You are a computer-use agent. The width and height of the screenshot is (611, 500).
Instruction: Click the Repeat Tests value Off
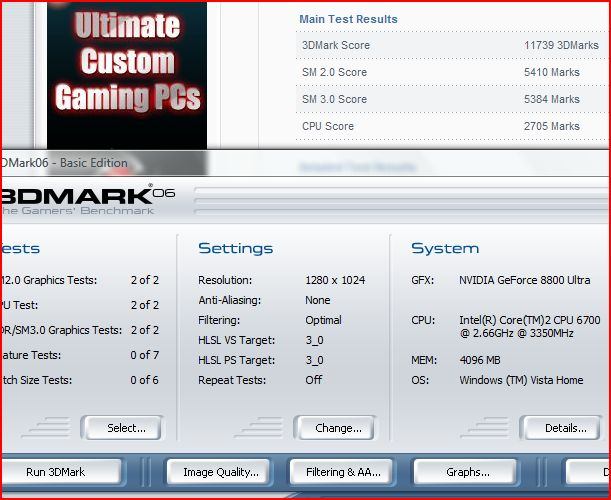314,380
